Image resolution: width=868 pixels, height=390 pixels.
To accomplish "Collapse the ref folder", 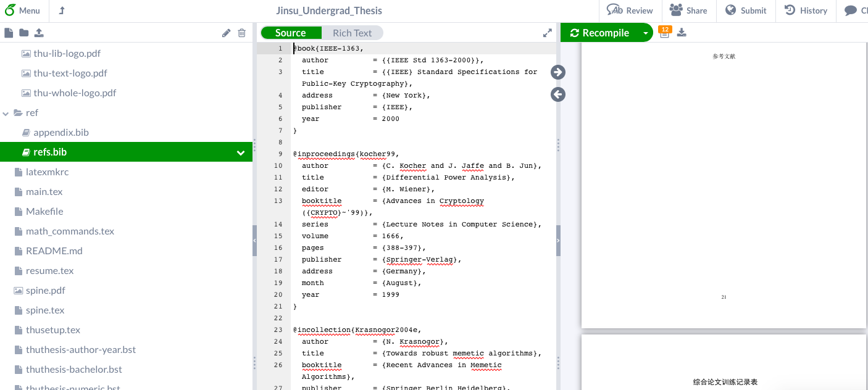I will point(6,113).
